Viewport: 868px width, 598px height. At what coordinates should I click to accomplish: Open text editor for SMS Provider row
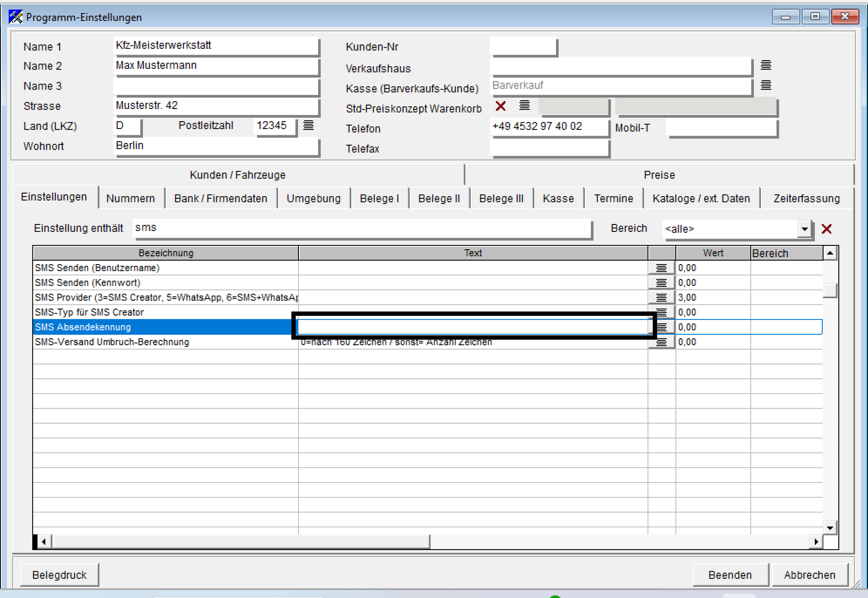point(661,298)
